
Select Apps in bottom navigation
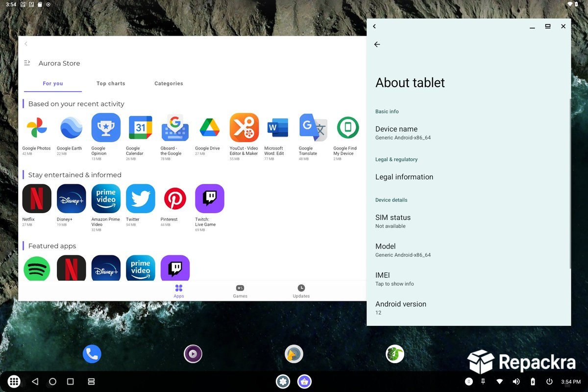coord(179,291)
